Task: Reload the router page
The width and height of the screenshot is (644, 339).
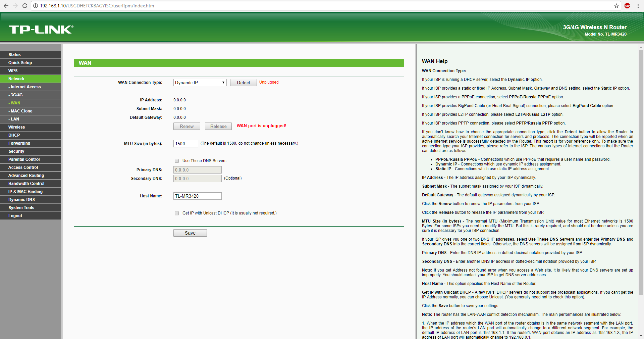Action: pyautogui.click(x=24, y=6)
